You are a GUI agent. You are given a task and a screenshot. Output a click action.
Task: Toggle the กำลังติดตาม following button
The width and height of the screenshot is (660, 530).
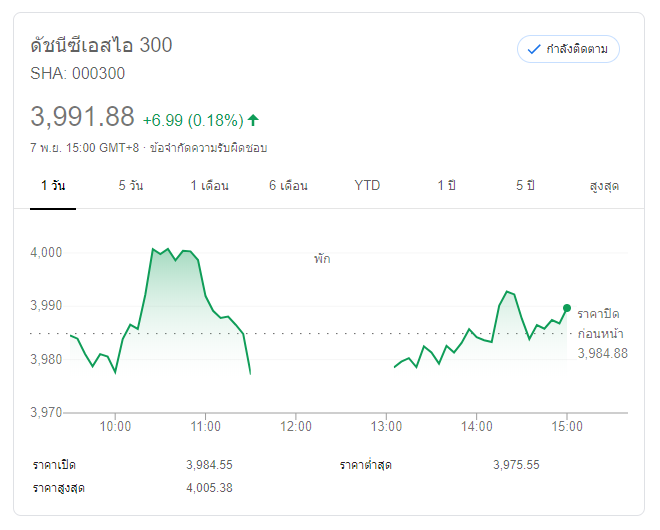coord(568,49)
